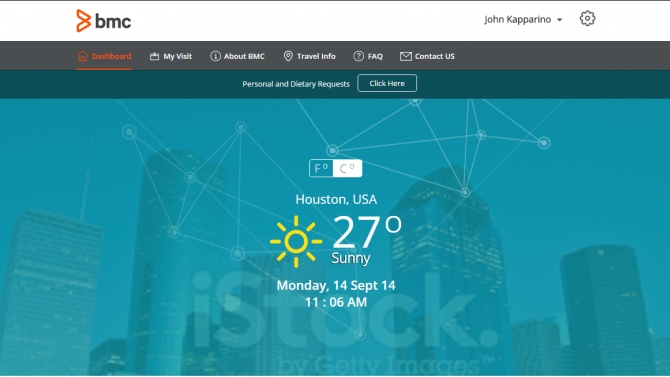This screenshot has width=670, height=377.
Task: Go to the Travel Info tab
Action: [x=310, y=56]
